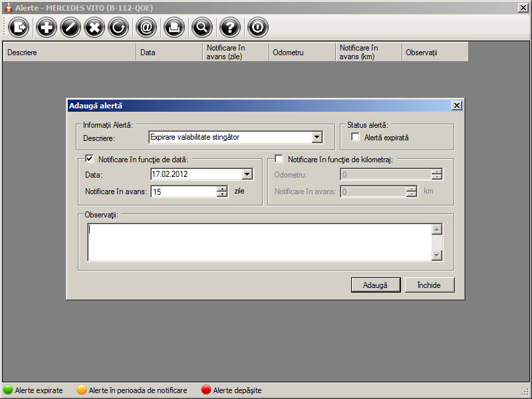Uncheck Notificare în funcție de dată
This screenshot has height=399, width=532.
click(x=89, y=158)
